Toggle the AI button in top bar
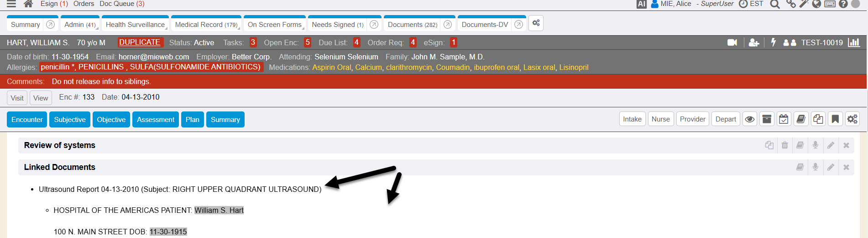868x238 pixels. coord(641,4)
